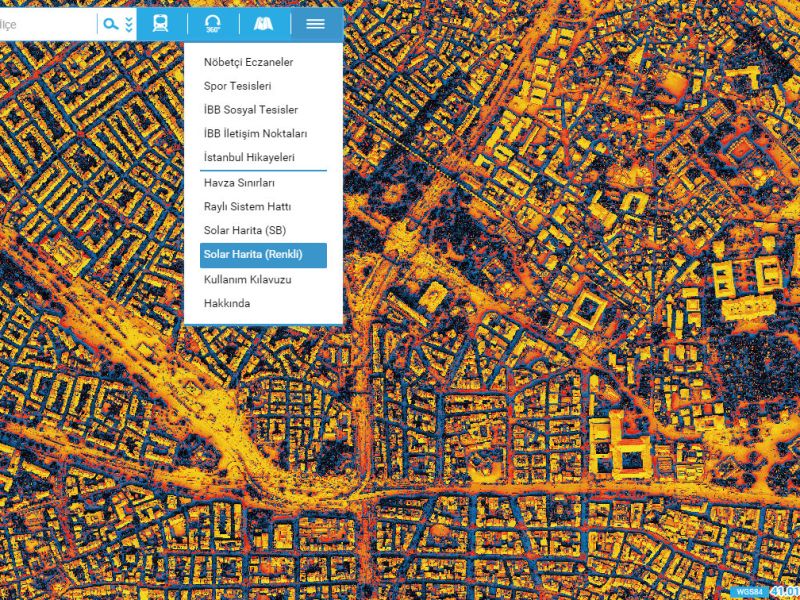Screen dimensions: 800x600
Task: Expand advanced search with double chevron
Action: click(x=129, y=24)
